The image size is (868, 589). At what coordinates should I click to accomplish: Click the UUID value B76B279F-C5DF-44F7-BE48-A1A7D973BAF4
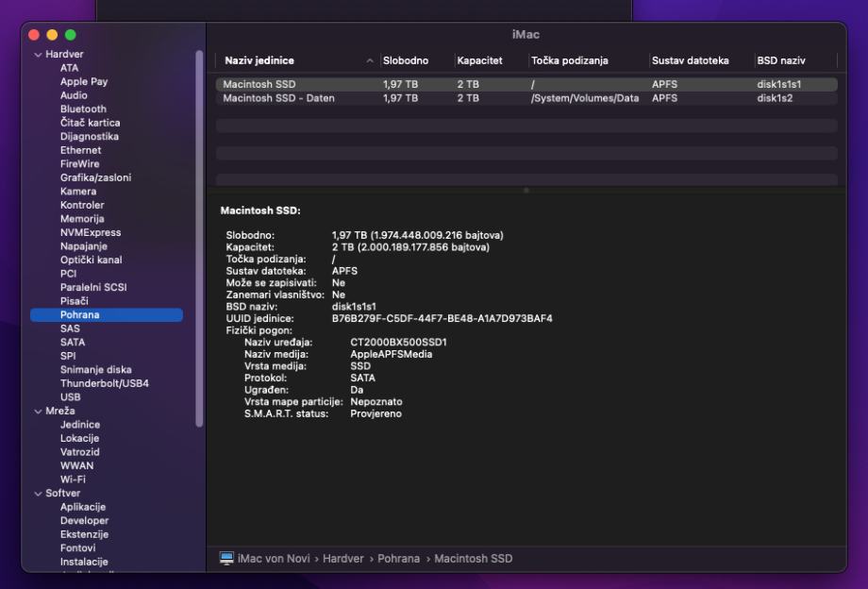pyautogui.click(x=442, y=319)
